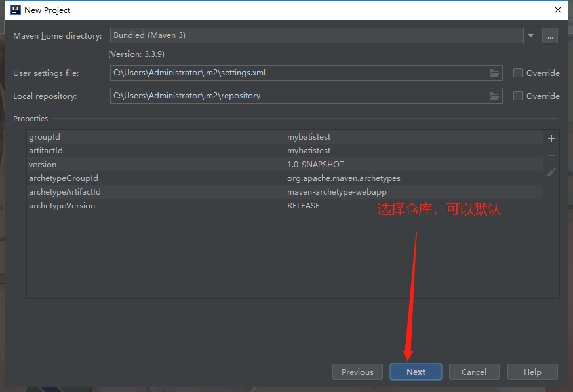This screenshot has height=392, width=573.
Task: Click the edit property pencil icon
Action: (551, 172)
